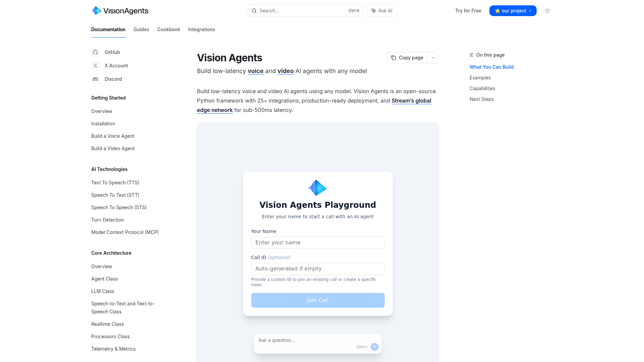
Task: Switch to the Cookbook tab
Action: pyautogui.click(x=169, y=29)
